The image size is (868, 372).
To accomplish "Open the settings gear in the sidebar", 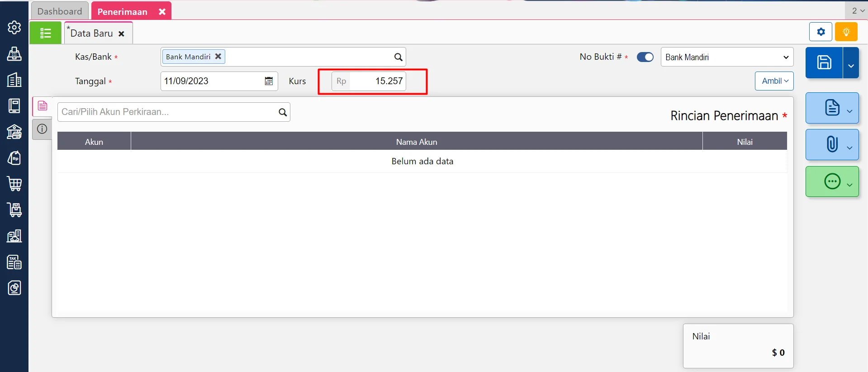I will pyautogui.click(x=14, y=28).
